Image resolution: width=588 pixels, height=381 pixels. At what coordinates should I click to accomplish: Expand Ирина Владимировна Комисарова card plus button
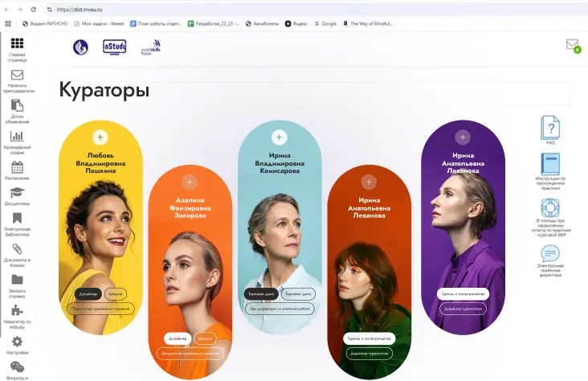pos(279,137)
